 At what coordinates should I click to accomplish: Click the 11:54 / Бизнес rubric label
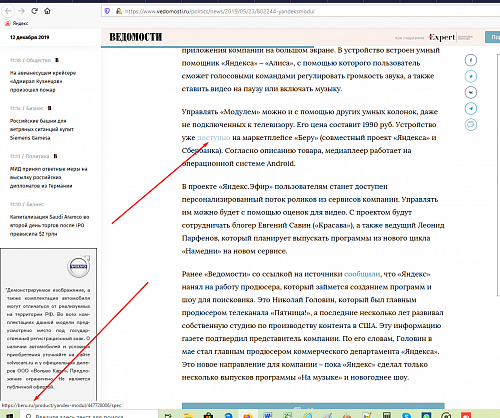[x=27, y=108]
